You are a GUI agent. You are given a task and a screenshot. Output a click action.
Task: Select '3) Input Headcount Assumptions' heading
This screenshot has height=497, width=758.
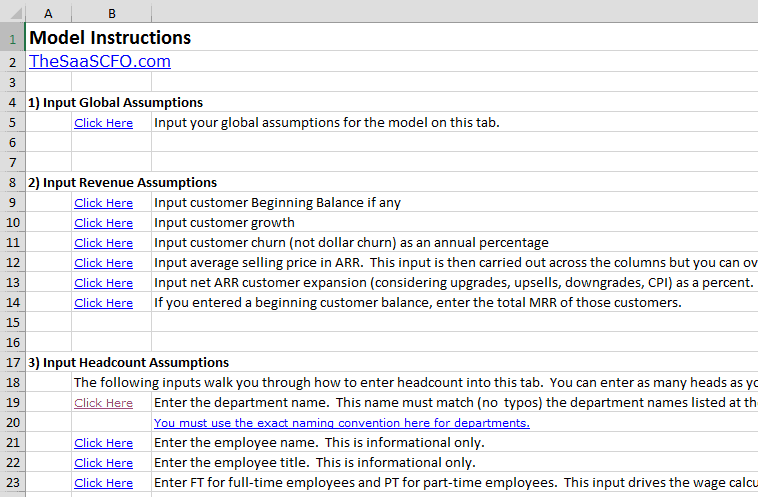pos(129,363)
